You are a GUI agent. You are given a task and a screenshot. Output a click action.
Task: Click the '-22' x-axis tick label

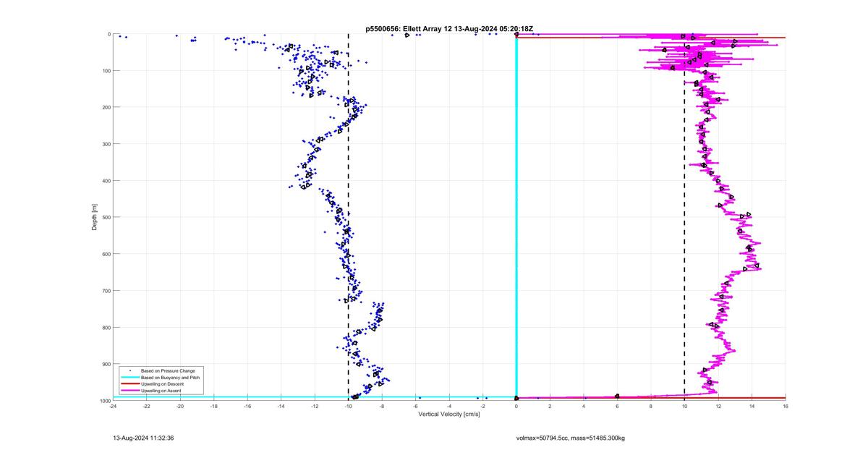click(147, 406)
